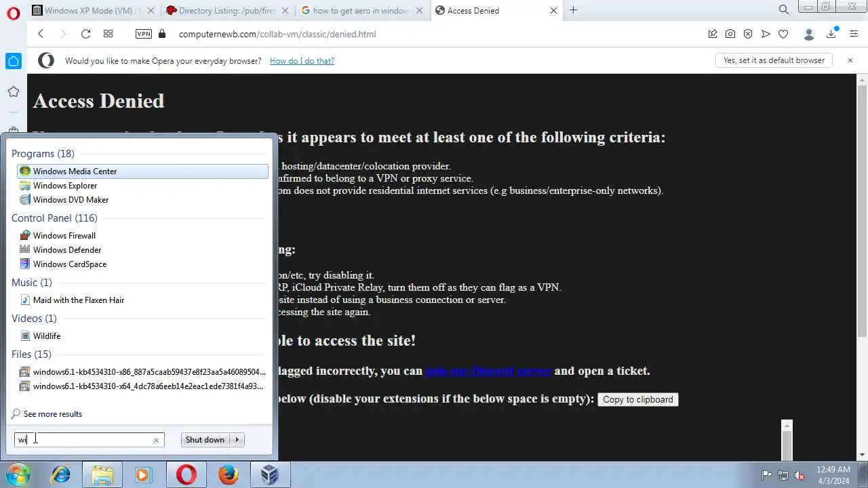Switch to how to get aero tab

361,10
